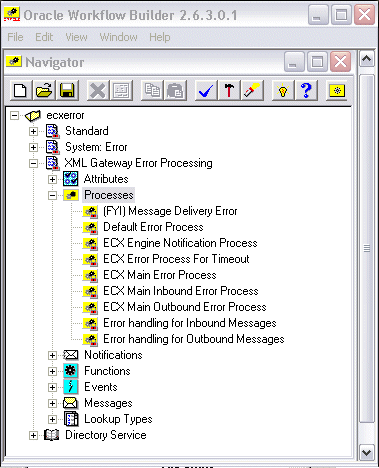Viewport: 379px width, 468px height.
Task: Click the New Store toolbar icon
Action: click(x=21, y=90)
